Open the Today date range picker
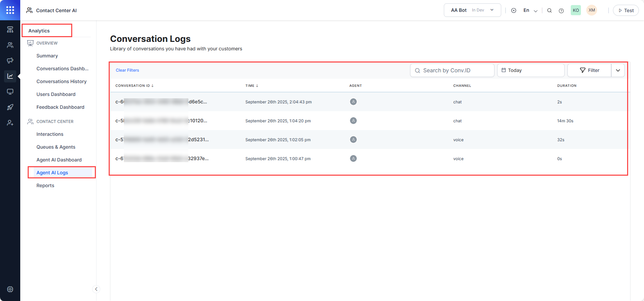This screenshot has width=644, height=301. [x=530, y=70]
